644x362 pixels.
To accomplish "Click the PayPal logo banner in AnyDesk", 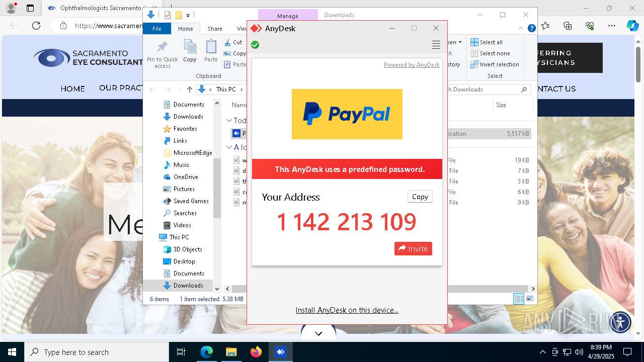I will [x=347, y=114].
